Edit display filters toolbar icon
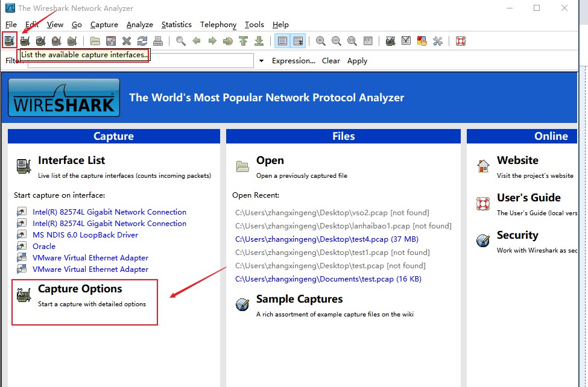The image size is (588, 387). (406, 40)
